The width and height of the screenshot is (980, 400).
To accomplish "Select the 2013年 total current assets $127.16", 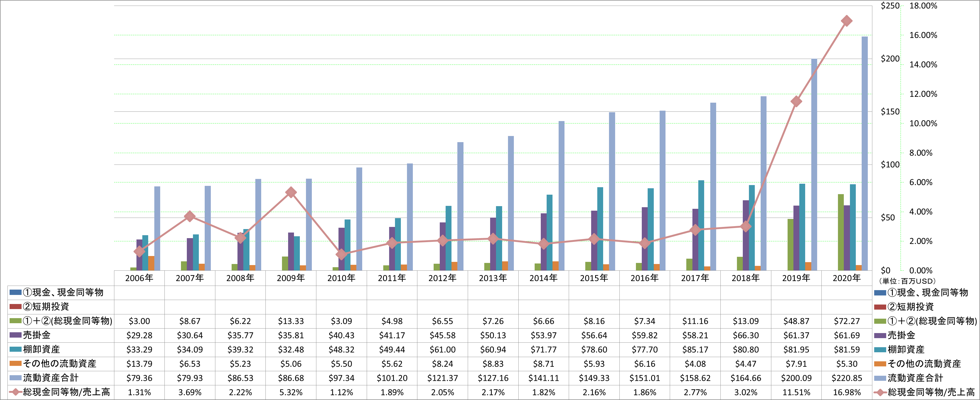I will tap(493, 378).
